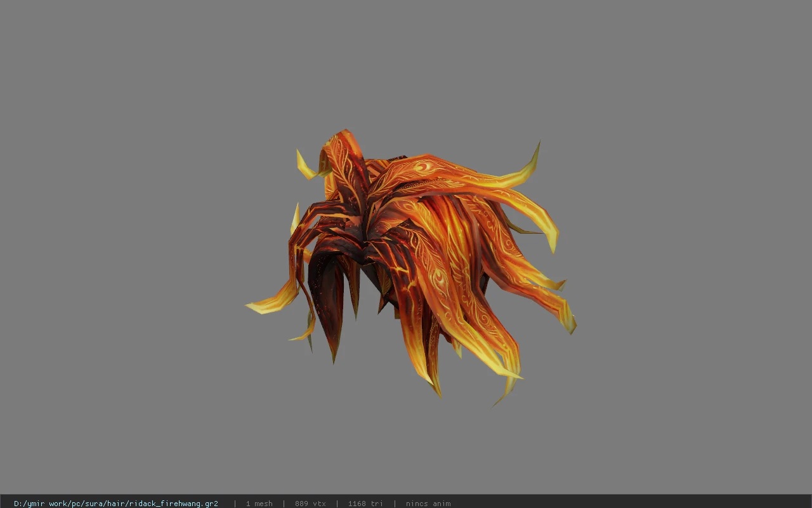Click the "1168 tri" triangle count
This screenshot has width=812, height=508.
(x=365, y=504)
